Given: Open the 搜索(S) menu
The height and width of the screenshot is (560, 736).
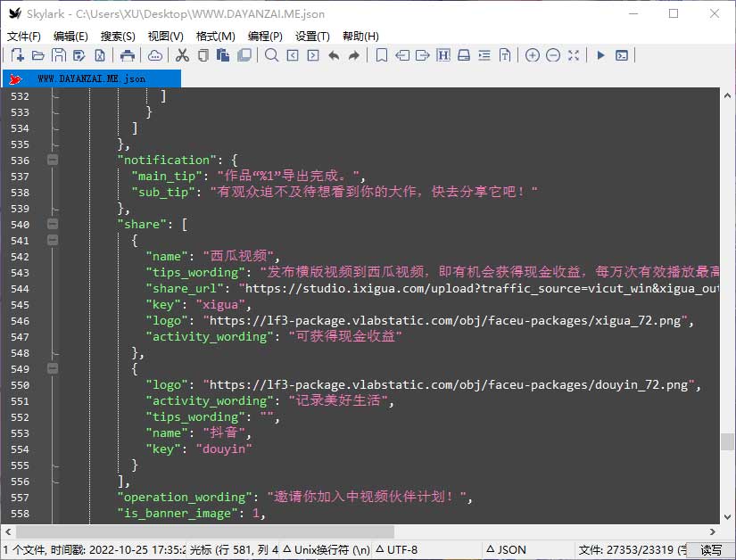Looking at the screenshot, I should click(118, 36).
